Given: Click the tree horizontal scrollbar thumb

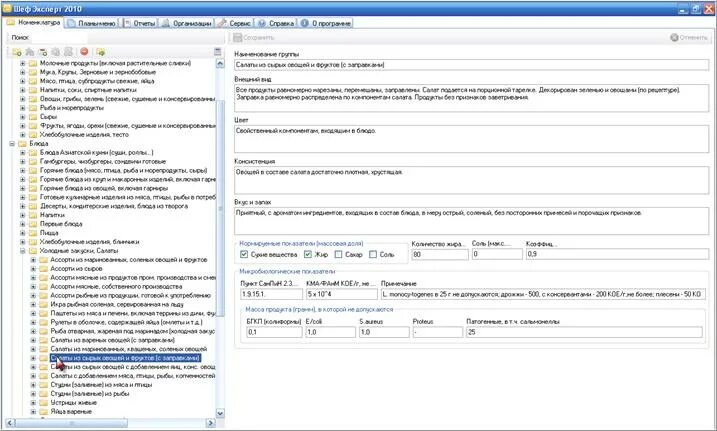Looking at the screenshot, I should 71,423.
